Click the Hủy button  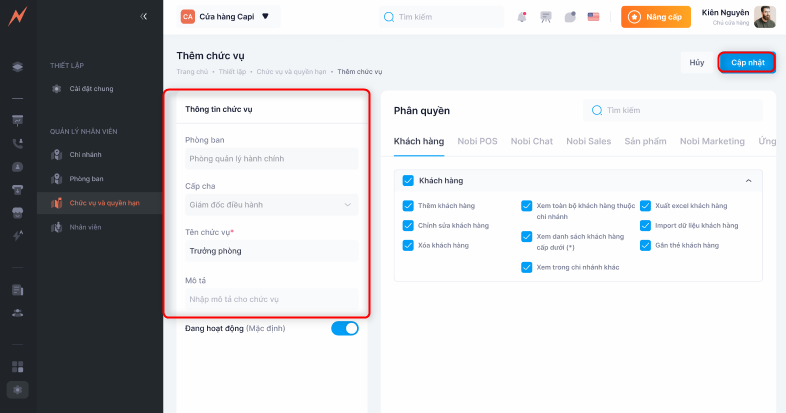(697, 62)
